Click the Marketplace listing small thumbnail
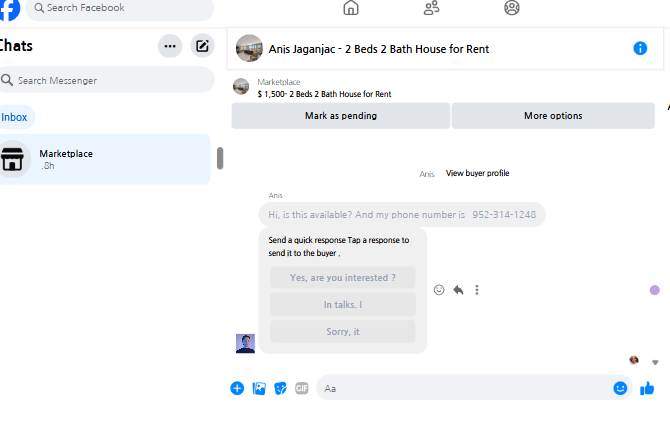 241,86
